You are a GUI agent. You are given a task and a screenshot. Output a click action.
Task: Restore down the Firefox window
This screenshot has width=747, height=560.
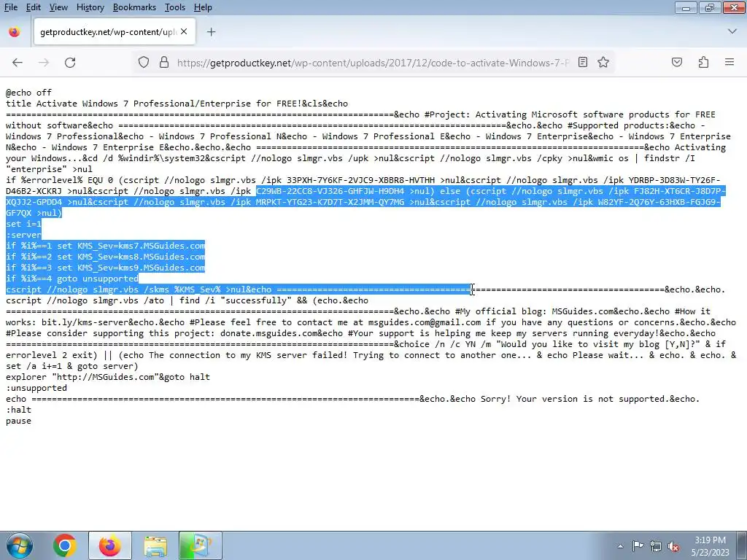tap(709, 7)
